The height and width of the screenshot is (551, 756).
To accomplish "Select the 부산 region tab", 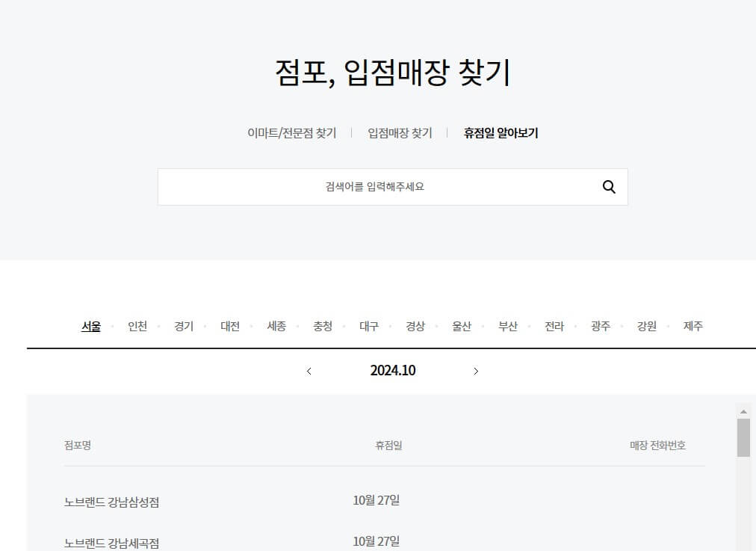I will pos(508,325).
